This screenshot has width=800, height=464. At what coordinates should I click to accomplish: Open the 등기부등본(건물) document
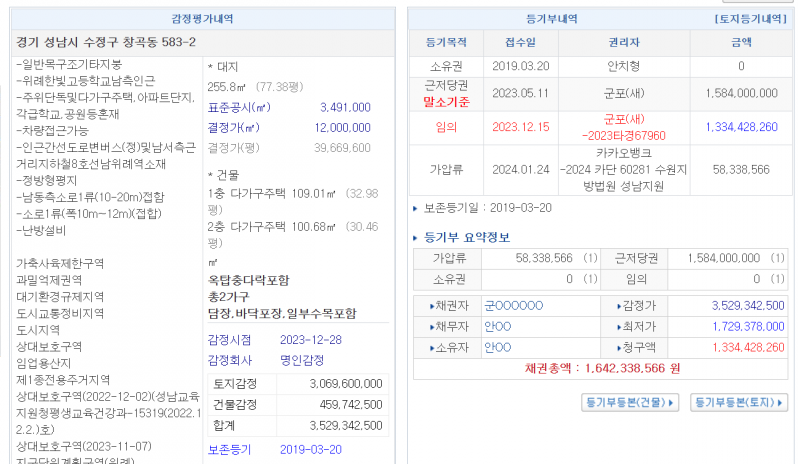point(629,402)
